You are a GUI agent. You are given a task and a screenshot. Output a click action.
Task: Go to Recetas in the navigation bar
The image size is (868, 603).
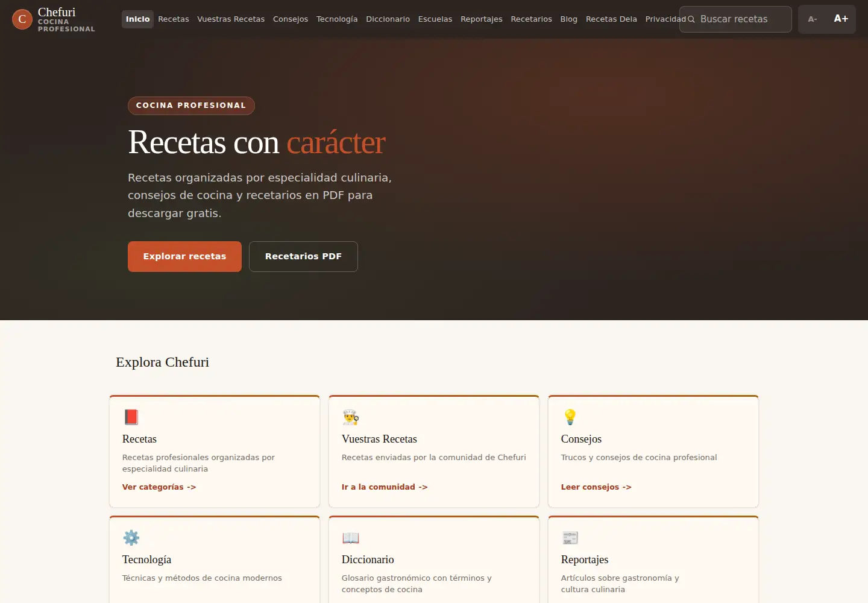174,19
